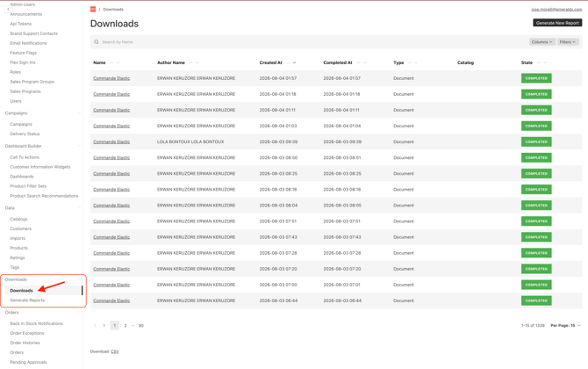
Task: Click COMPLETED badge for 2026-08-03 07:51 row
Action: tap(536, 221)
